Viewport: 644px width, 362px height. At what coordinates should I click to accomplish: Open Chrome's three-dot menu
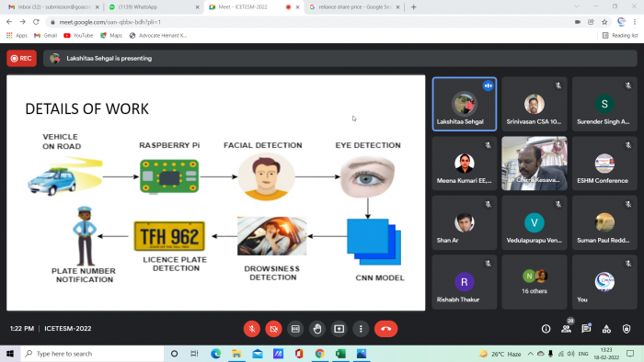(635, 22)
